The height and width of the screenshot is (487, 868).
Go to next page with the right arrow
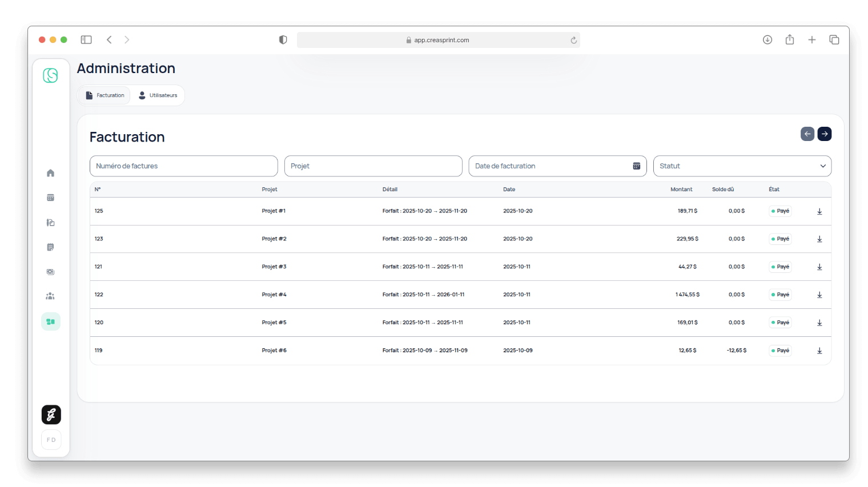824,134
